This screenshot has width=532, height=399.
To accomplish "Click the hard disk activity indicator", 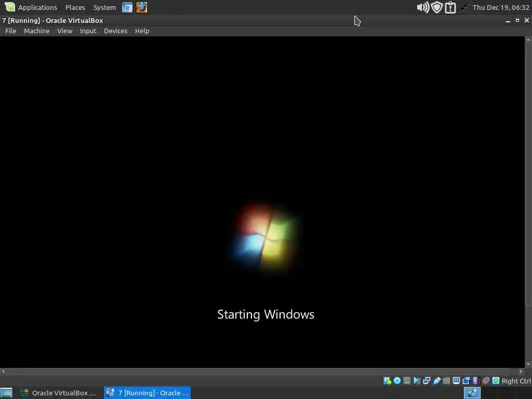I will tap(387, 381).
